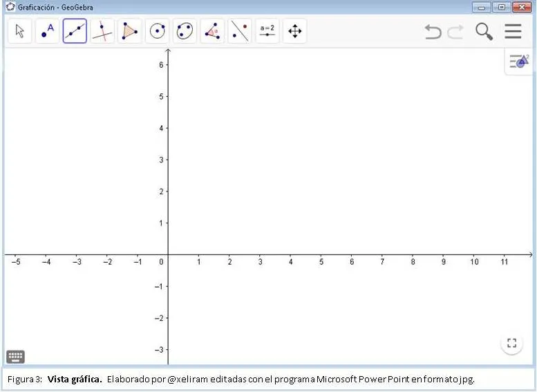This screenshot has height=392, width=537.
Task: Click the x-axis label 9
Action: (x=444, y=262)
